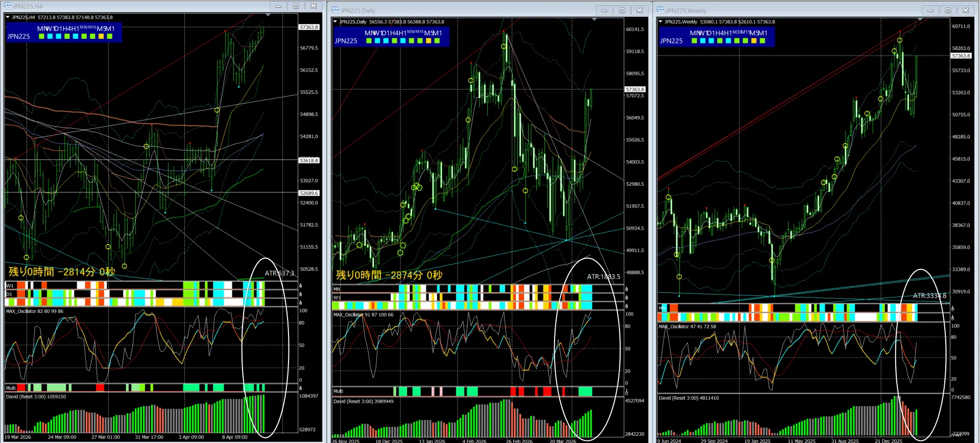Viewport: 980px width, 443px height.
Task: Click the MN timeframe square in H4 window
Action: pos(41,36)
